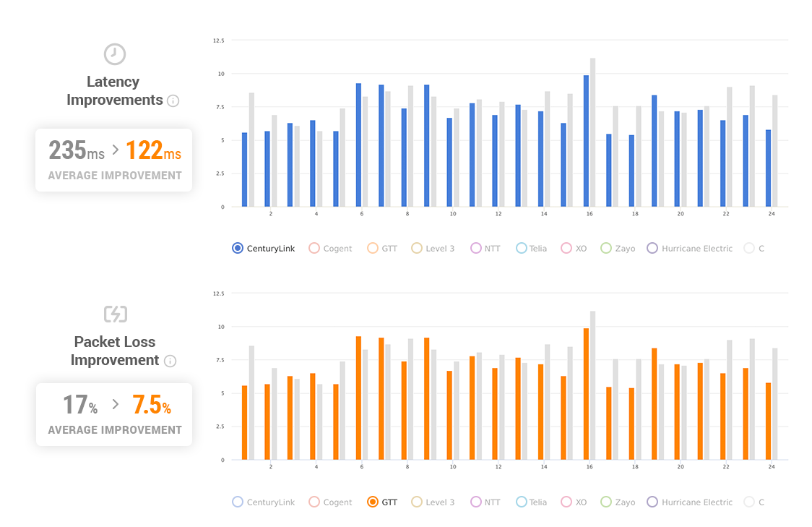Select Telia in the packet loss legend
The width and height of the screenshot is (812, 527).
tap(531, 502)
